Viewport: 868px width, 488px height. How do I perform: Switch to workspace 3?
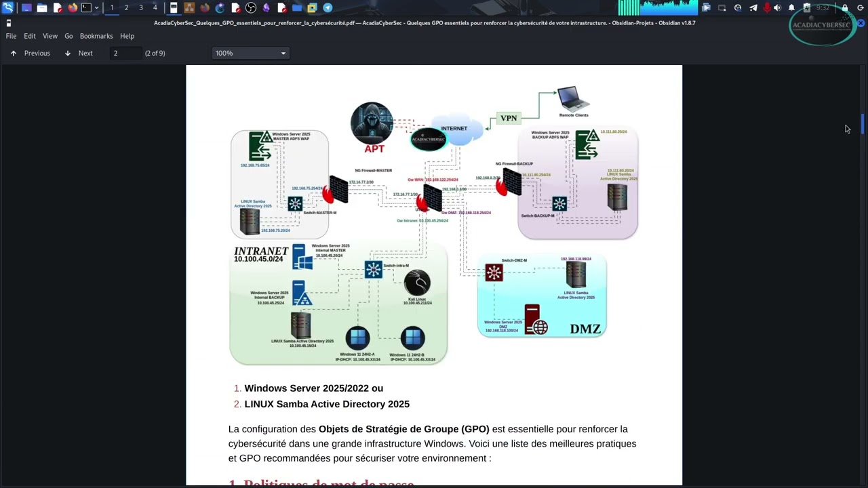[141, 7]
